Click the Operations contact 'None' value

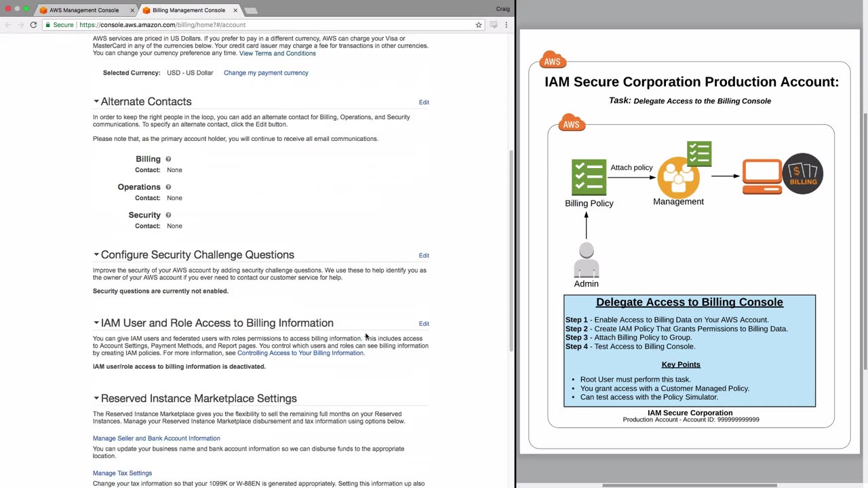pos(174,198)
